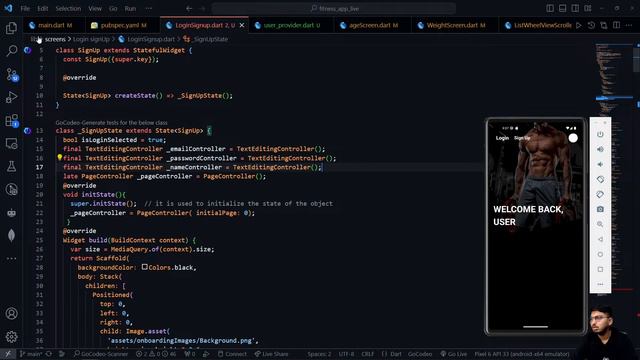Show errors and warnings in status bar

(156, 354)
